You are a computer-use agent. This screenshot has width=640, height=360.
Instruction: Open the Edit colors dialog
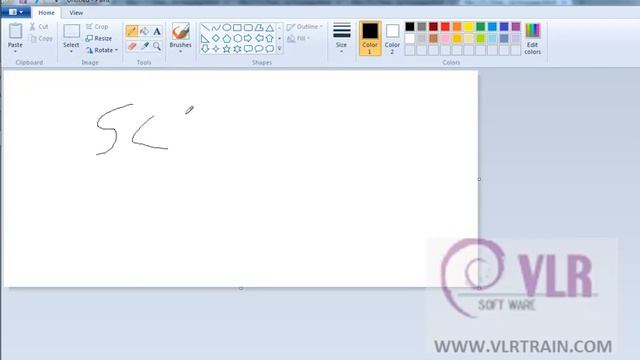pyautogui.click(x=533, y=38)
